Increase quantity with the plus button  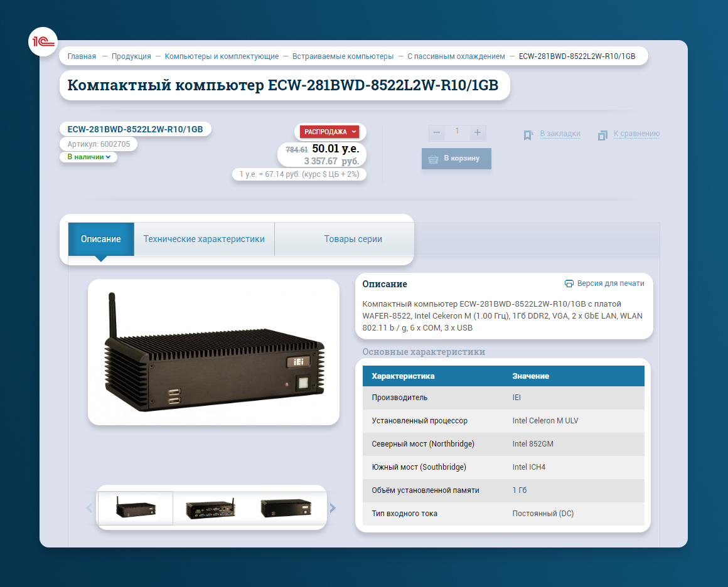(x=478, y=133)
